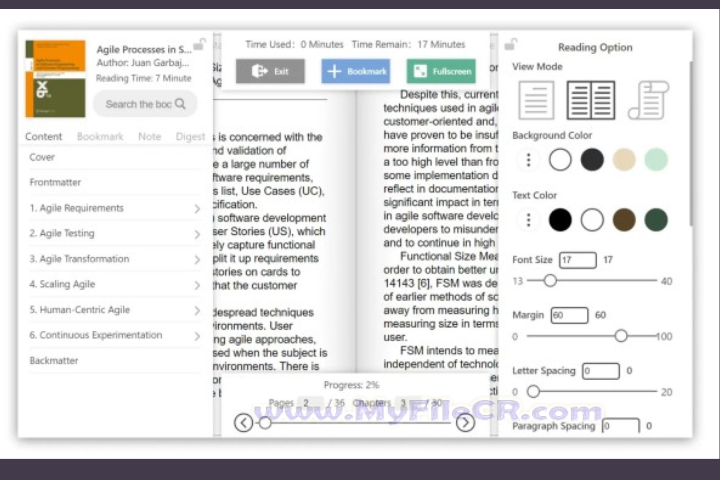Image resolution: width=720 pixels, height=480 pixels.
Task: Toggle lock icon on Reading Option panel
Action: tap(511, 45)
